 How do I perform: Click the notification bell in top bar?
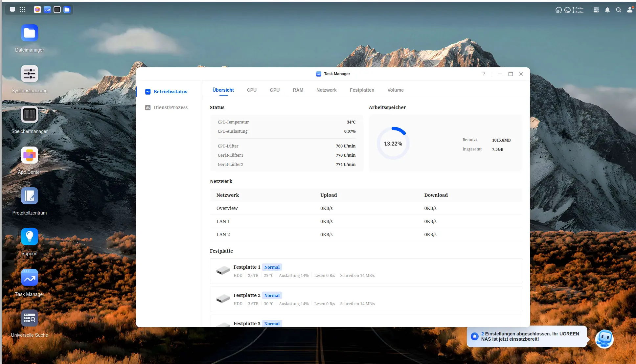pos(607,10)
